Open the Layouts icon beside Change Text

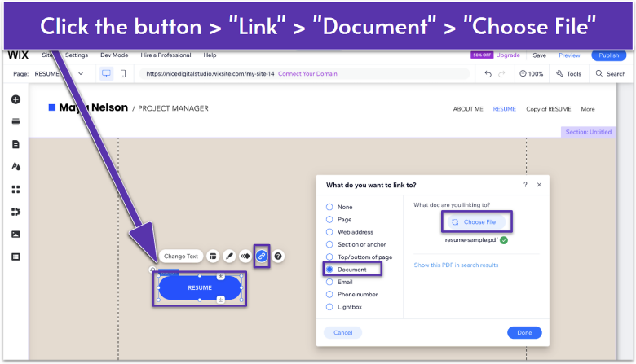(x=213, y=256)
